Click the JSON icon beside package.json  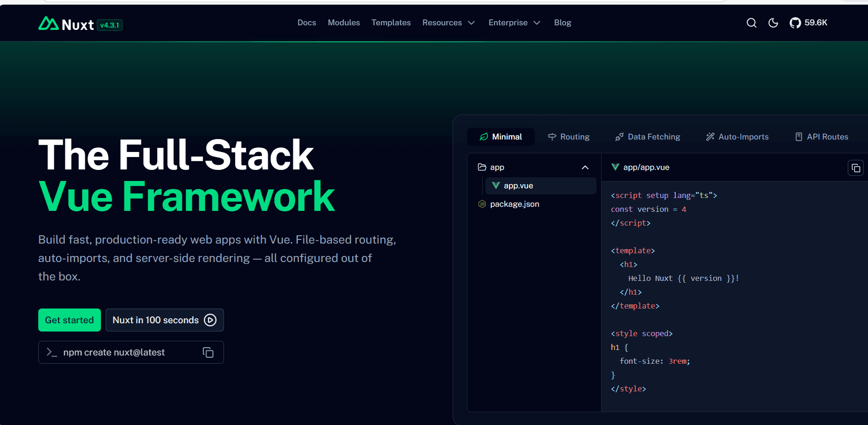tap(482, 204)
